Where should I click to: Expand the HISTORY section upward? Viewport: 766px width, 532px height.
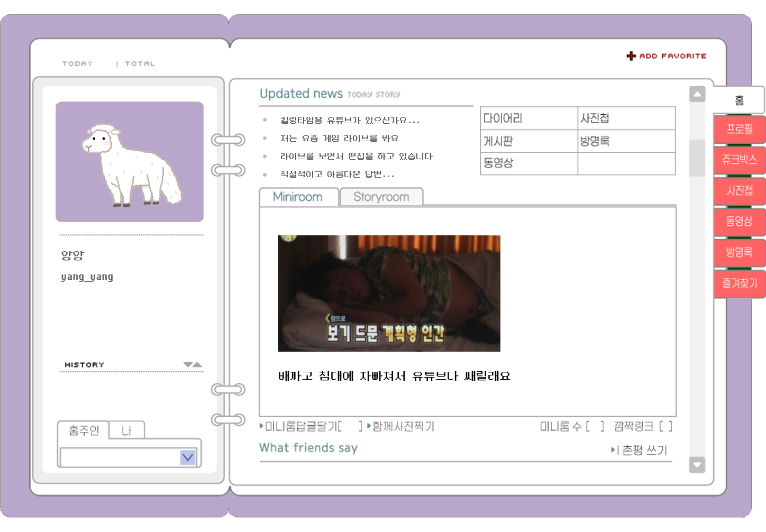tap(199, 364)
